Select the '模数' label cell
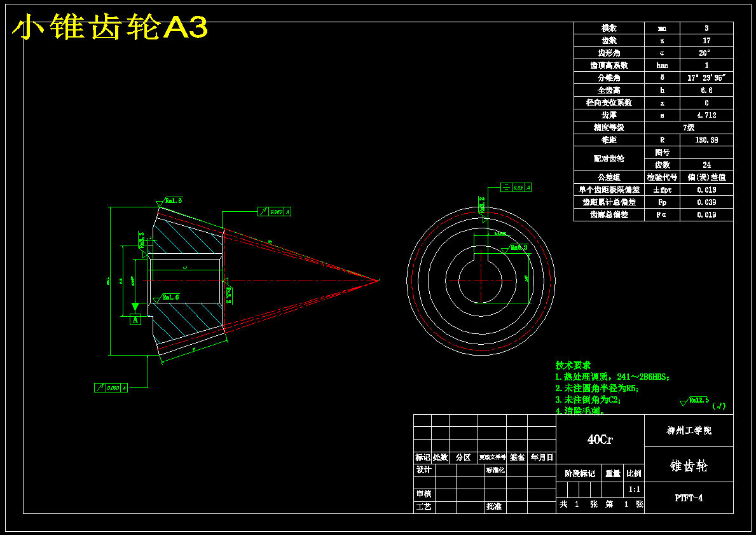 point(609,29)
